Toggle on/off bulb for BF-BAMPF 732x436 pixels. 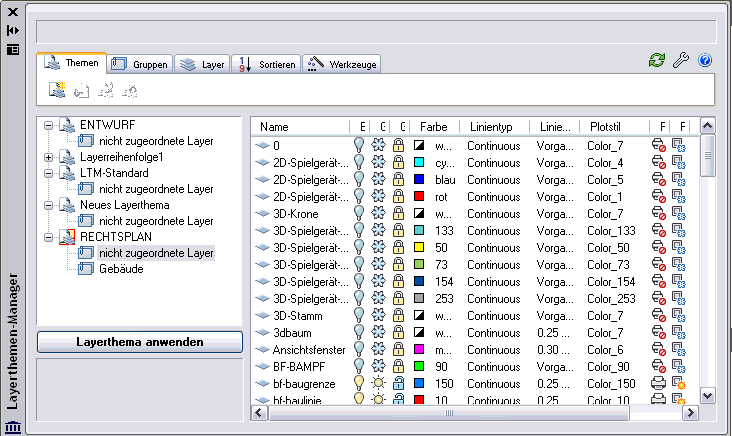(359, 366)
